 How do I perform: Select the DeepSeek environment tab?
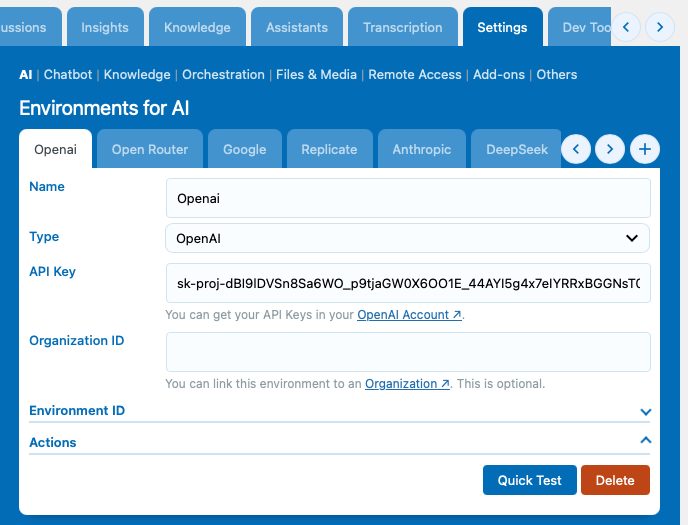[516, 149]
